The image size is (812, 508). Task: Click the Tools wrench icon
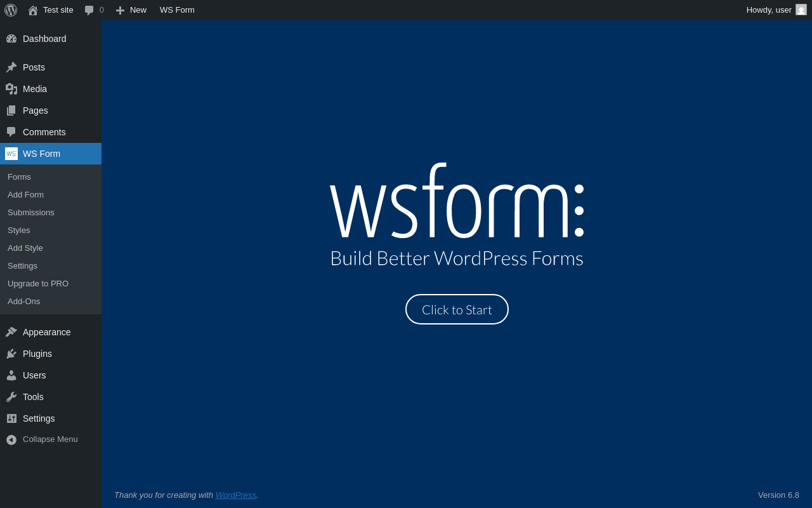tap(11, 397)
